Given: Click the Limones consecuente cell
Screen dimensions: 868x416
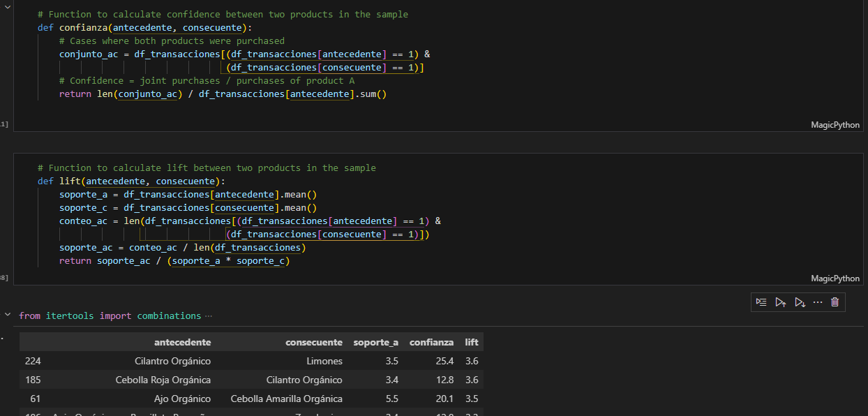Looking at the screenshot, I should [x=324, y=361].
